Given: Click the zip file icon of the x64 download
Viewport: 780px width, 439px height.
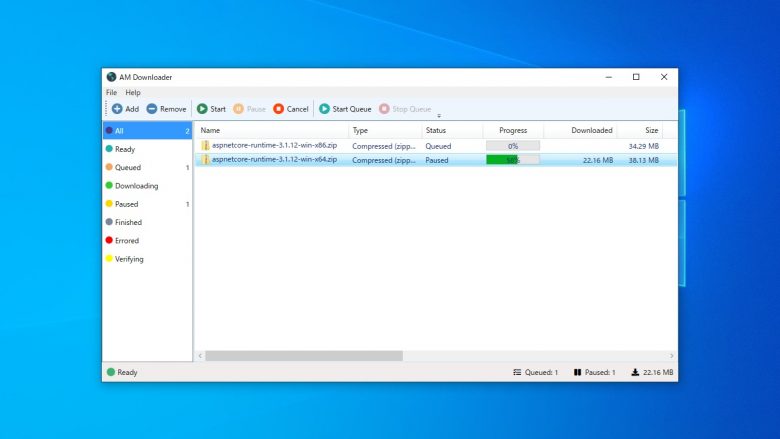Looking at the screenshot, I should [x=205, y=160].
